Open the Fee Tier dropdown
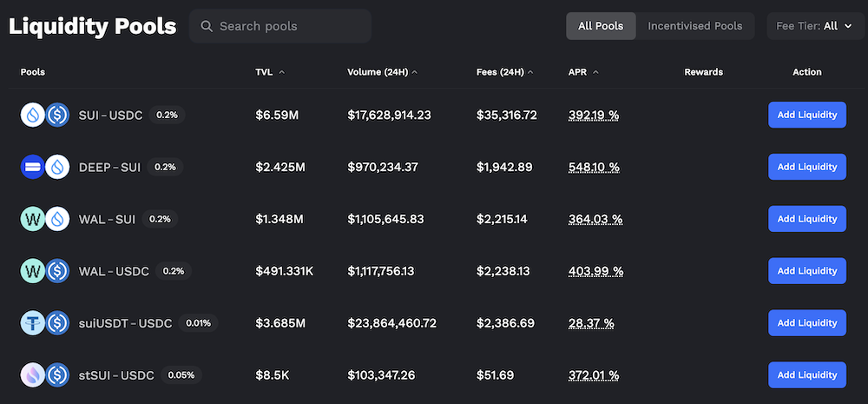The height and width of the screenshot is (404, 868). click(813, 26)
